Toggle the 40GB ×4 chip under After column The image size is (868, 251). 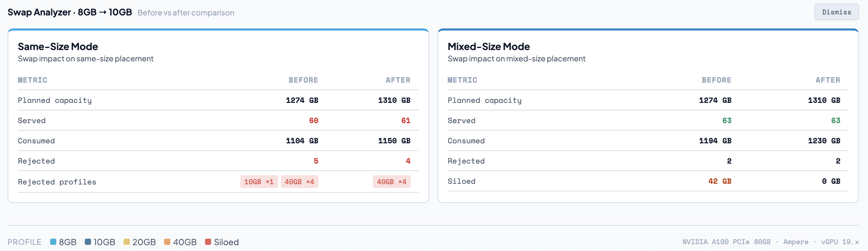[391, 182]
